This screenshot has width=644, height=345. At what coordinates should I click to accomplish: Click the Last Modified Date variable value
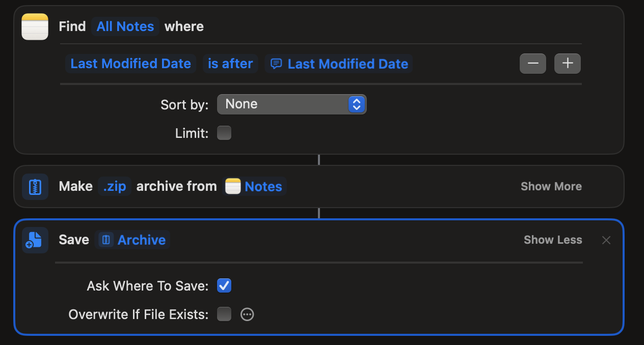pyautogui.click(x=339, y=64)
